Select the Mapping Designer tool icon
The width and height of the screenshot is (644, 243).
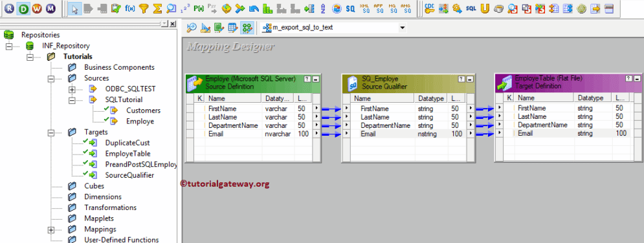[x=247, y=28]
